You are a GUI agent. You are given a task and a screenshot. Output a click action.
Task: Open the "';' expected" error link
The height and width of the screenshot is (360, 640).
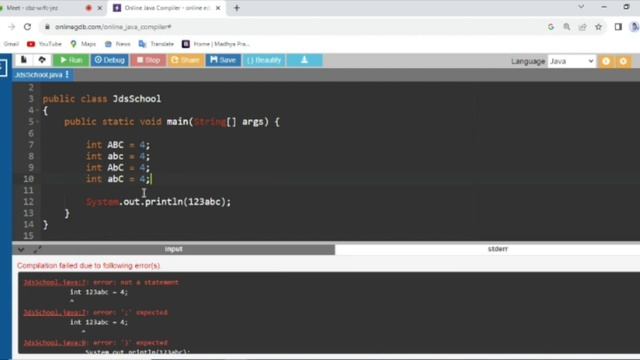[x=55, y=313]
